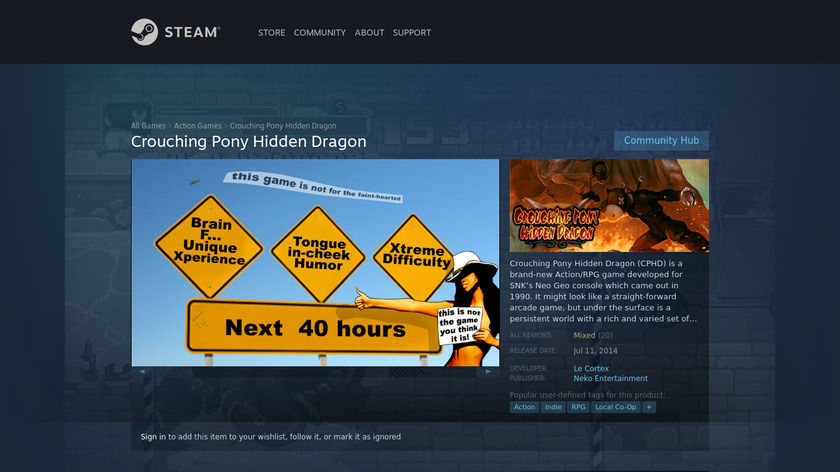Expand more tags with plus button
This screenshot has height=472, width=840.
tap(649, 407)
